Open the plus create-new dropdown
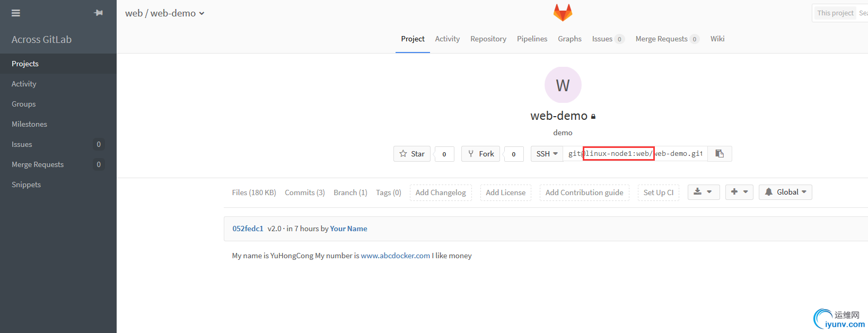The image size is (868, 333). [739, 192]
